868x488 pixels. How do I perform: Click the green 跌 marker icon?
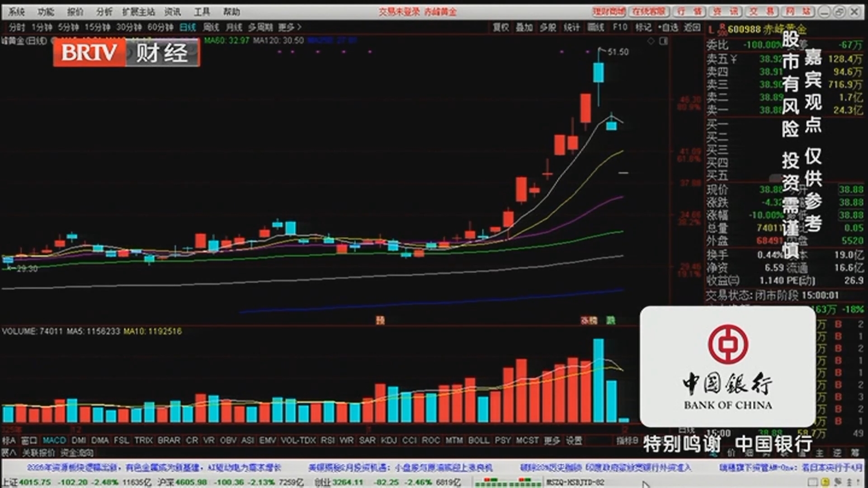tap(611, 320)
